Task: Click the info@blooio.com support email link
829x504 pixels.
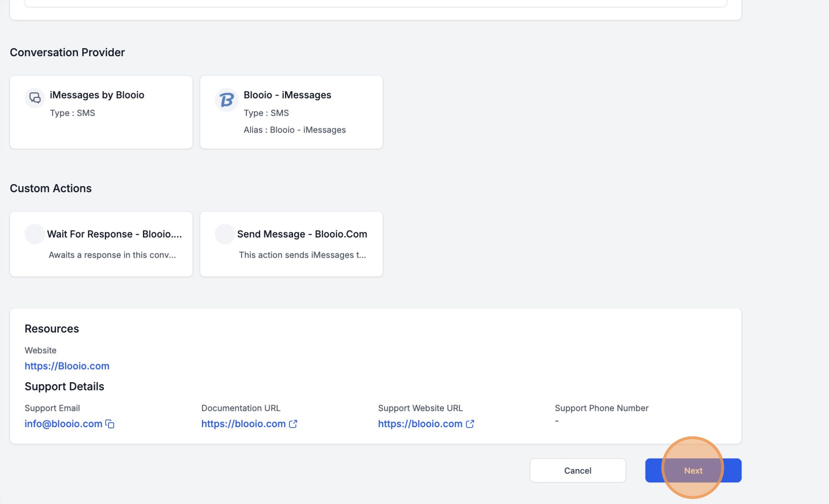Action: point(64,424)
